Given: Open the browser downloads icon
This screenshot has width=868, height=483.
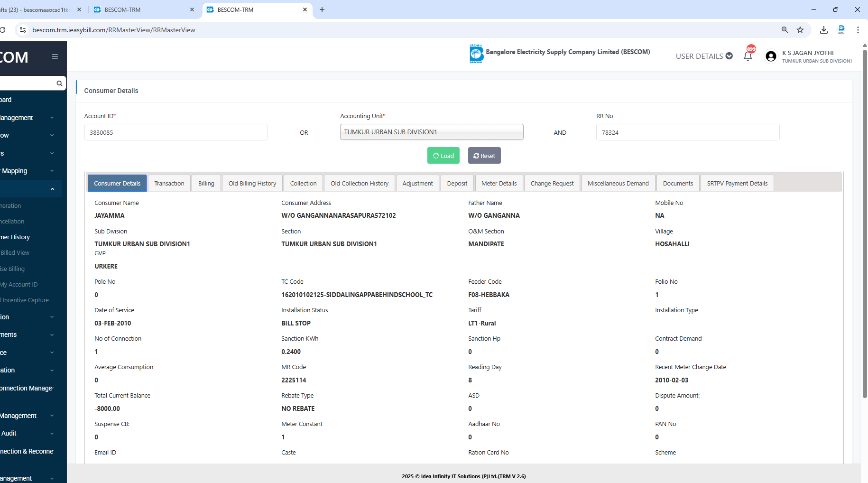Looking at the screenshot, I should [824, 30].
